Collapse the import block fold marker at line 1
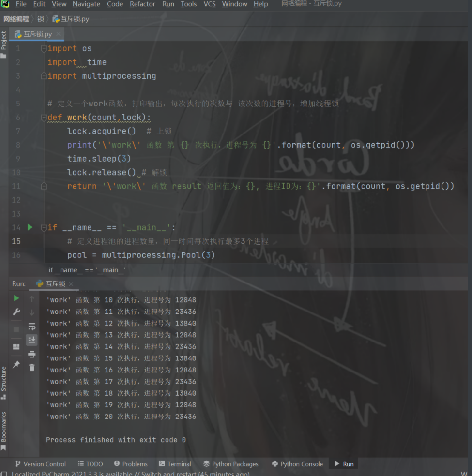The height and width of the screenshot is (476, 472). click(x=44, y=48)
